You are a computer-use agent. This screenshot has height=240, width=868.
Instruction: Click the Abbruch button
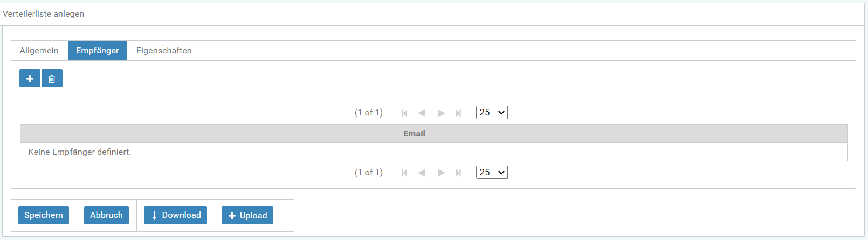pyautogui.click(x=106, y=215)
